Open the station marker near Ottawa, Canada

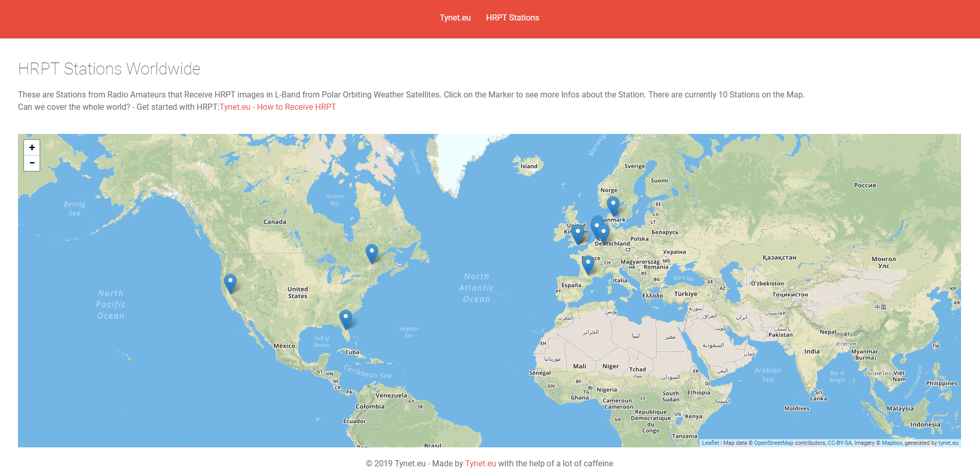coord(372,254)
